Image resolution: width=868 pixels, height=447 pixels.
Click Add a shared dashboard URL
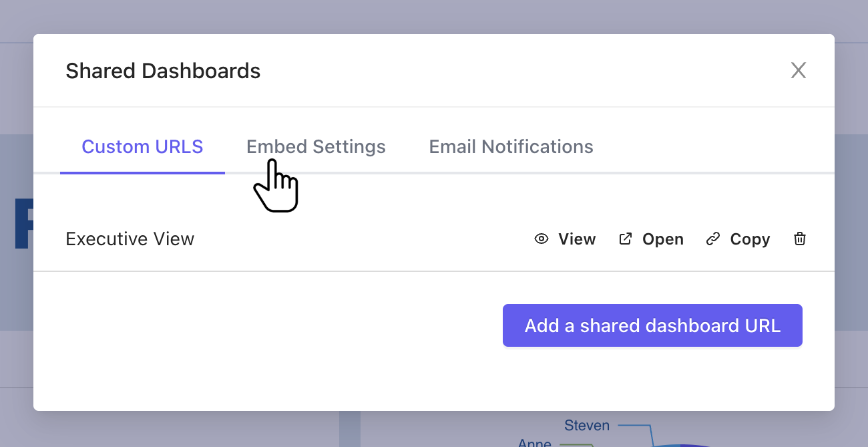click(x=652, y=326)
